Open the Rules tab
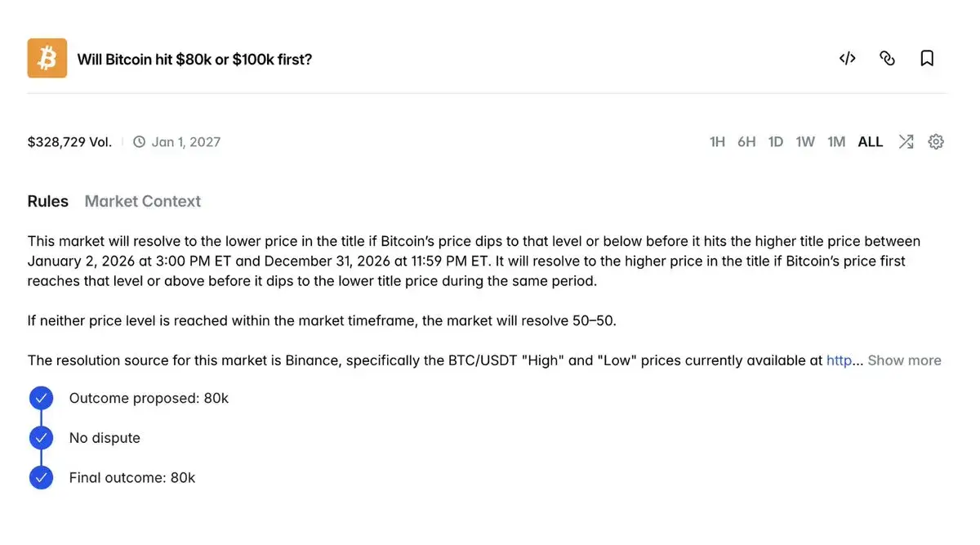The width and height of the screenshot is (980, 545). (48, 202)
